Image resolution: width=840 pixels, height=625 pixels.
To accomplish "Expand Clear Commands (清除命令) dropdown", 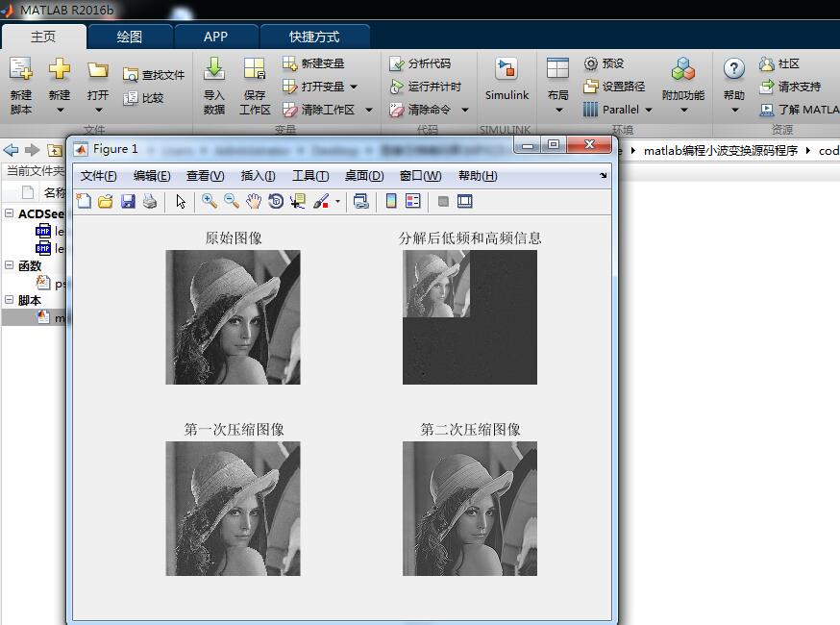I will 465,110.
